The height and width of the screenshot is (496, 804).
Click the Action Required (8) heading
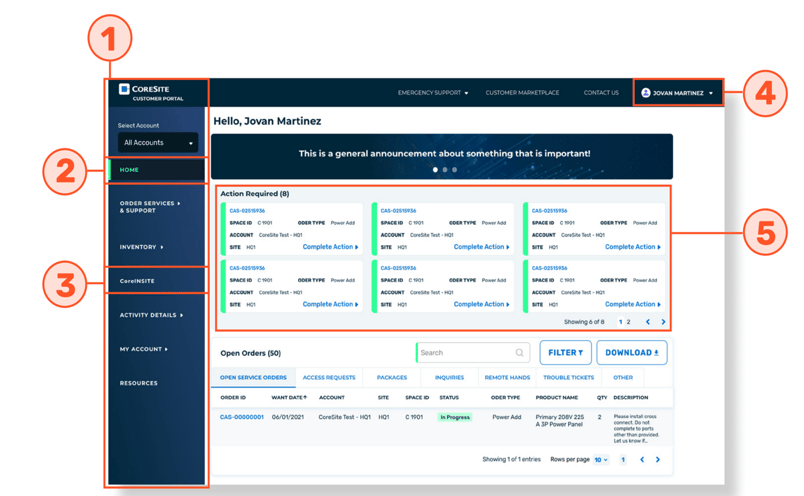pos(255,194)
